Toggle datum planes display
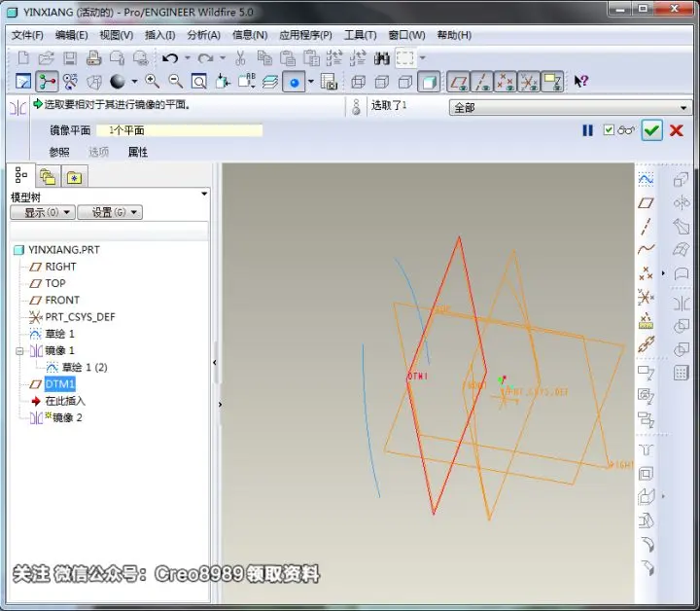This screenshot has width=700, height=611. point(459,82)
